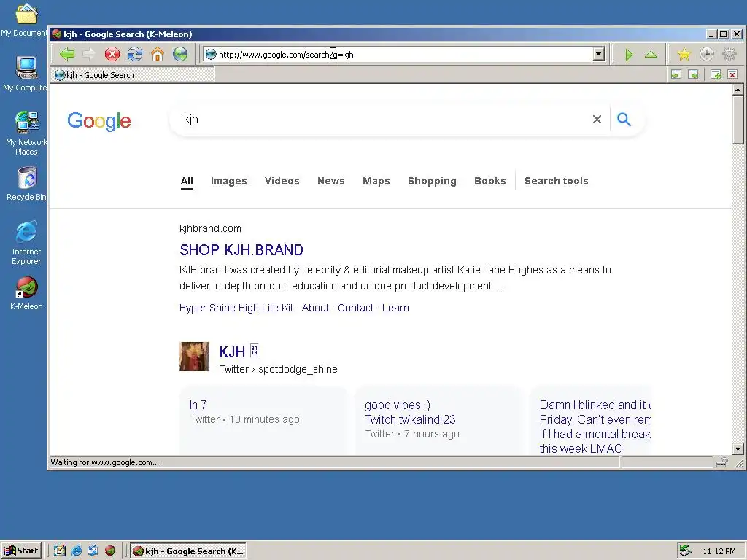This screenshot has width=747, height=560.
Task: Open My Network Places desktop icon
Action: click(x=26, y=133)
